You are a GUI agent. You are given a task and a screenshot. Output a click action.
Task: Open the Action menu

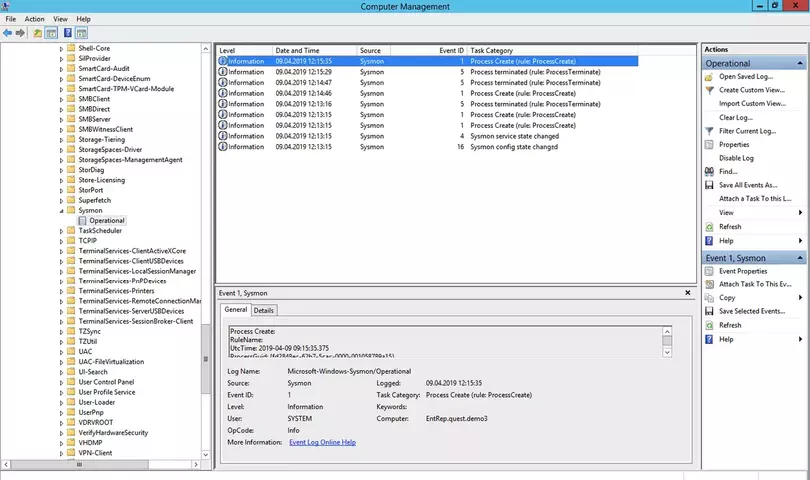coord(35,19)
